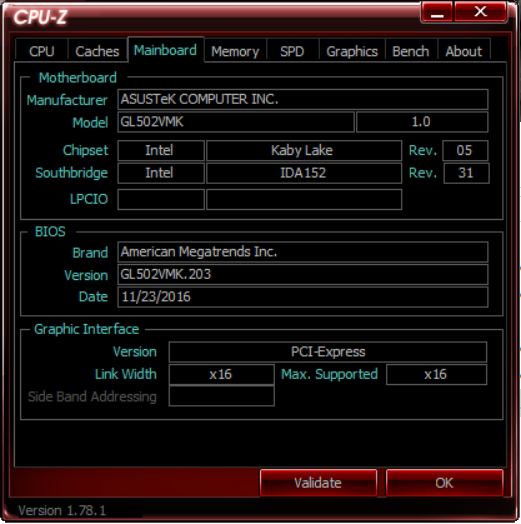The height and width of the screenshot is (524, 521).
Task: Switch to the CPU tab
Action: pyautogui.click(x=42, y=51)
